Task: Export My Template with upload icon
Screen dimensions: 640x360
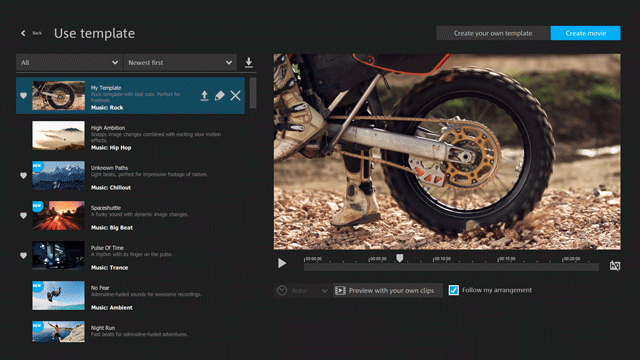Action: click(204, 96)
